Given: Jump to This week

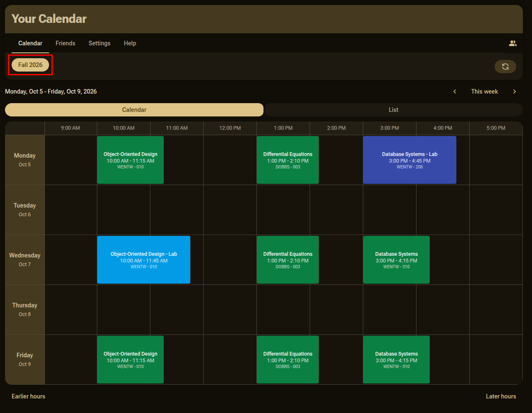Looking at the screenshot, I should coord(485,92).
